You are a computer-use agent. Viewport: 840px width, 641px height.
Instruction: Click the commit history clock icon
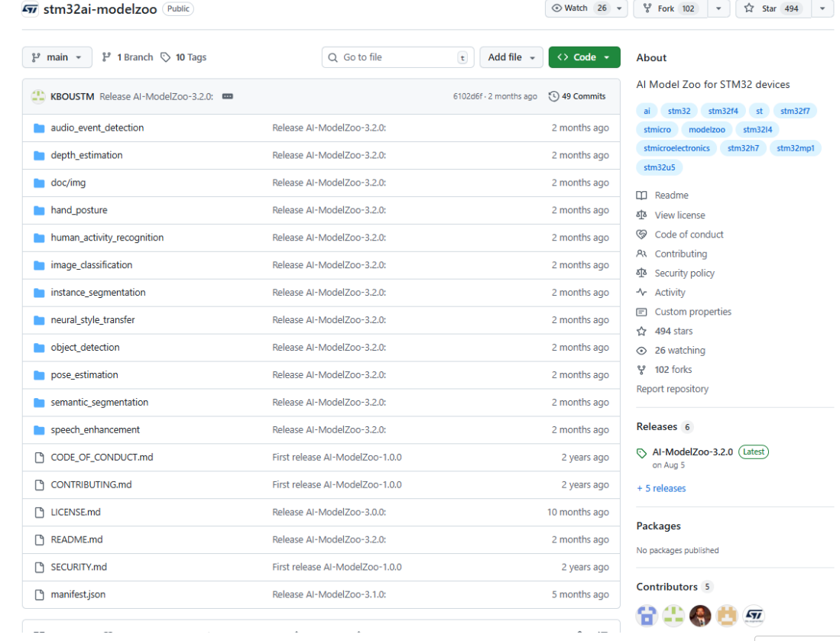(554, 96)
